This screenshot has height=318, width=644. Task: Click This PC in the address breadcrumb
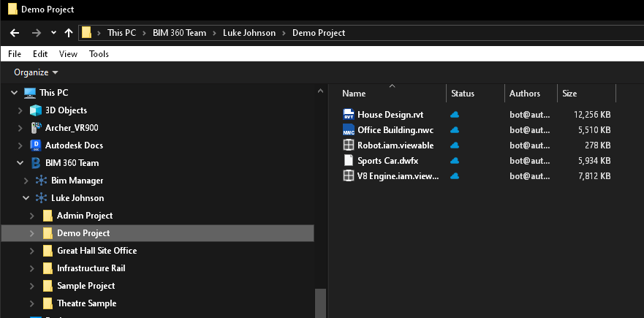(121, 33)
